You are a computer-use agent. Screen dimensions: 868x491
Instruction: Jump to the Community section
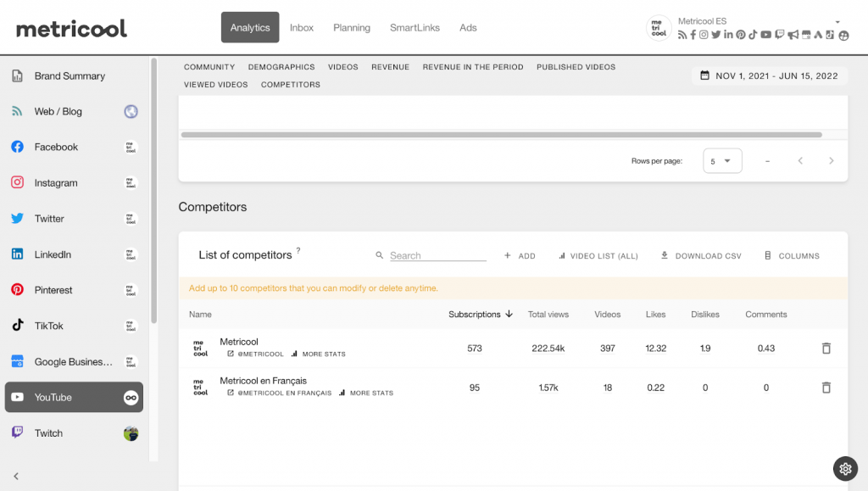209,67
